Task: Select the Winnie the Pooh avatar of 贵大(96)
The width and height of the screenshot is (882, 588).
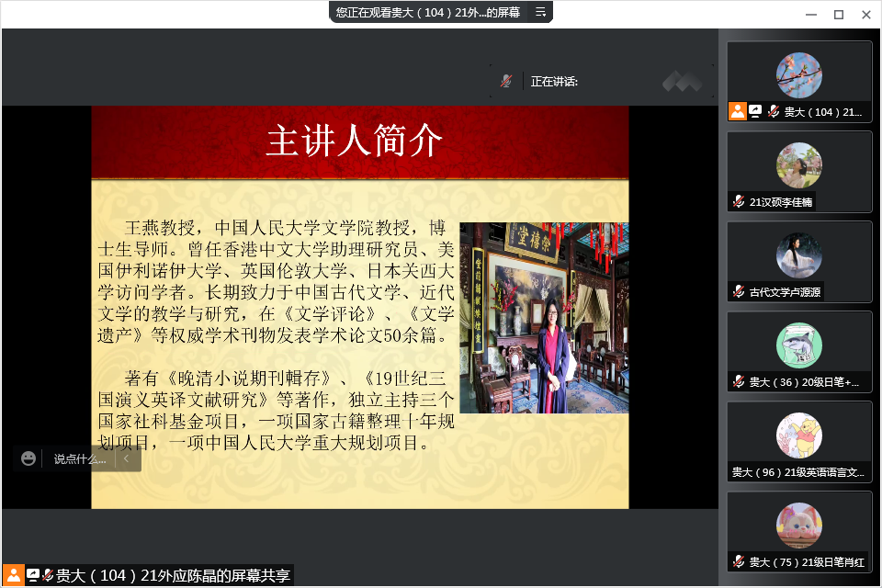Action: [x=798, y=435]
